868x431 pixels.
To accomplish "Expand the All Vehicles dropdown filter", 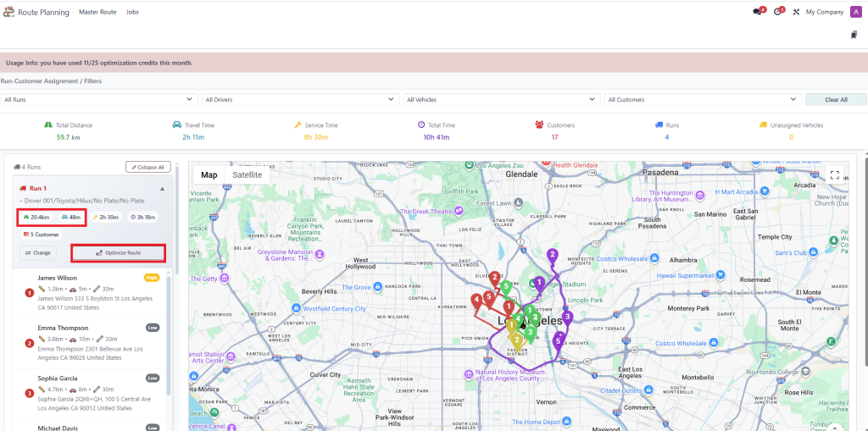I will pyautogui.click(x=501, y=100).
